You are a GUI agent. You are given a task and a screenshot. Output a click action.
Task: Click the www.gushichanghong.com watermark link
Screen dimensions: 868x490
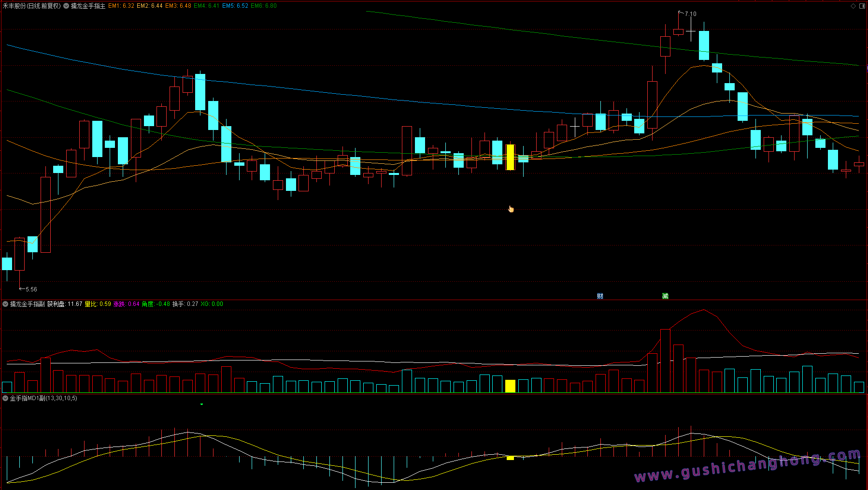(747, 465)
